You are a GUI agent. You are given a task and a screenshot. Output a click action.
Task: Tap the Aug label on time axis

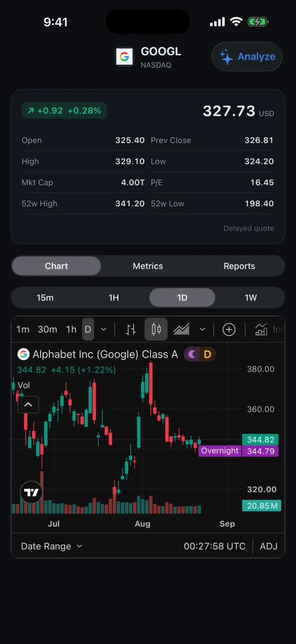pos(143,524)
